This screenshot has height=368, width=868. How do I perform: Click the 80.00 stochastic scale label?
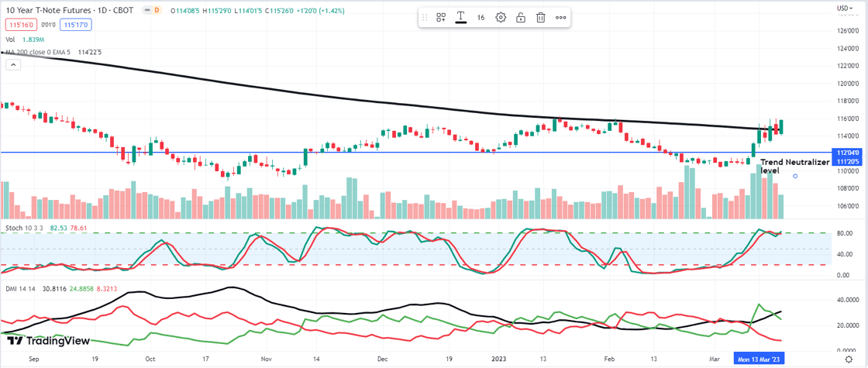point(844,233)
